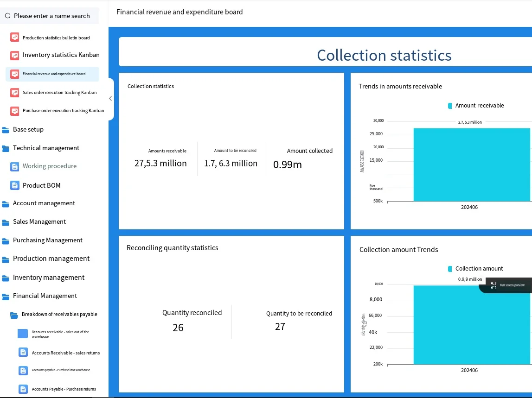Toggle the Collection amount legend marker
This screenshot has height=398, width=532.
[x=450, y=269]
